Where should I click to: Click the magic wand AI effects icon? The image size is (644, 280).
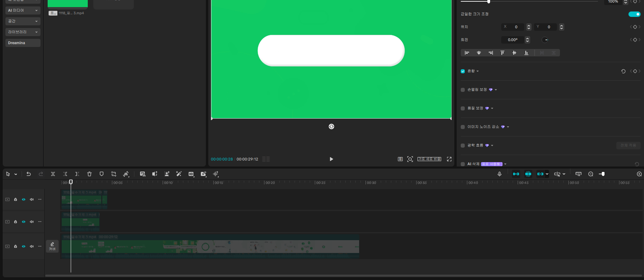pyautogui.click(x=179, y=174)
